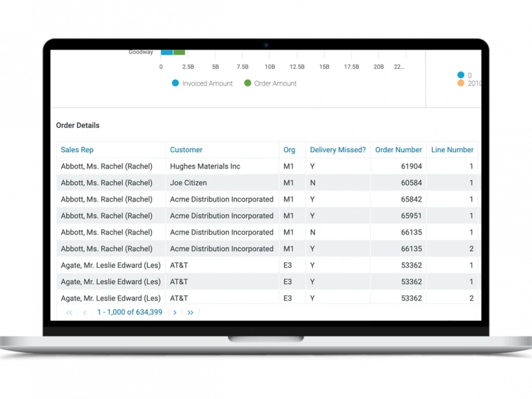Image resolution: width=532 pixels, height=399 pixels.
Task: Sort by Order Number column header
Action: (399, 150)
